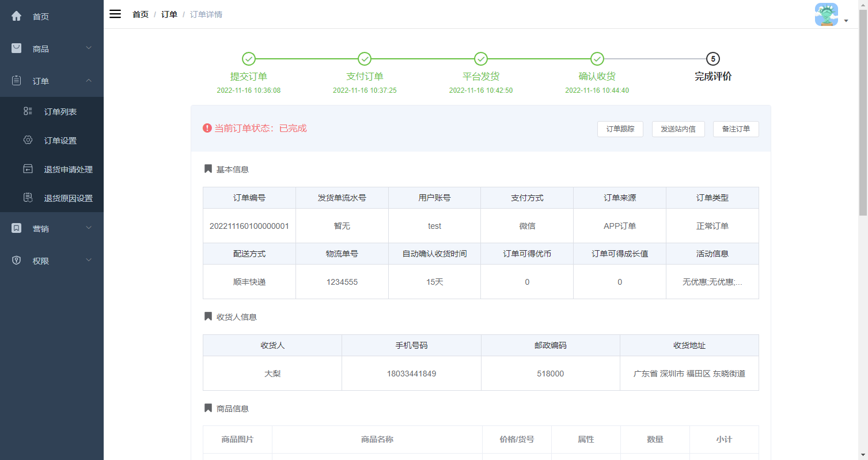Open 退货申请处理 submenu item
This screenshot has width=868, height=460.
tap(52, 169)
